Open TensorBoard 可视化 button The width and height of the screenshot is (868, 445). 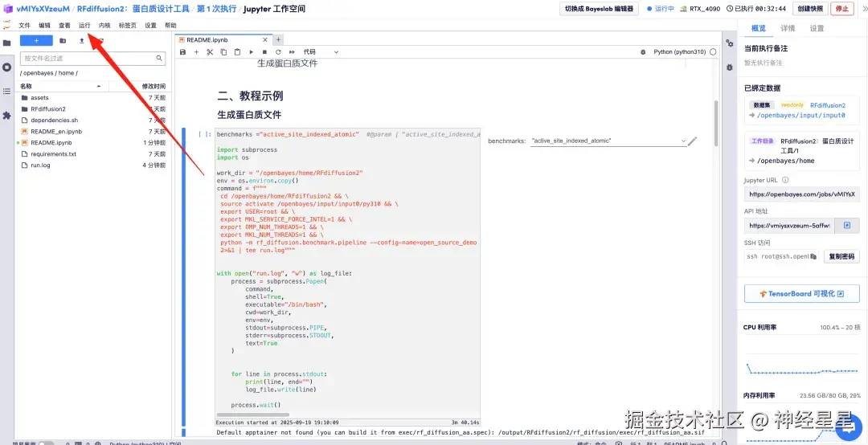[801, 294]
